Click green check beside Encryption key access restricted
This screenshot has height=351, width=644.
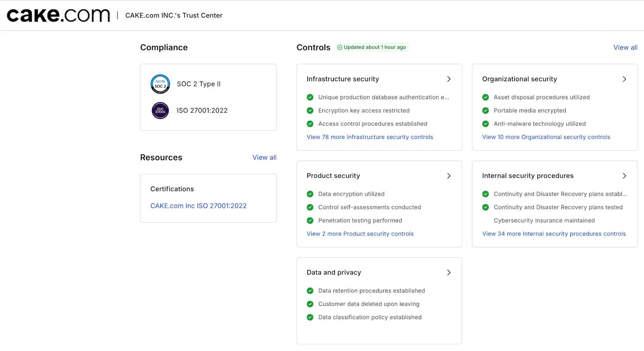(x=310, y=111)
